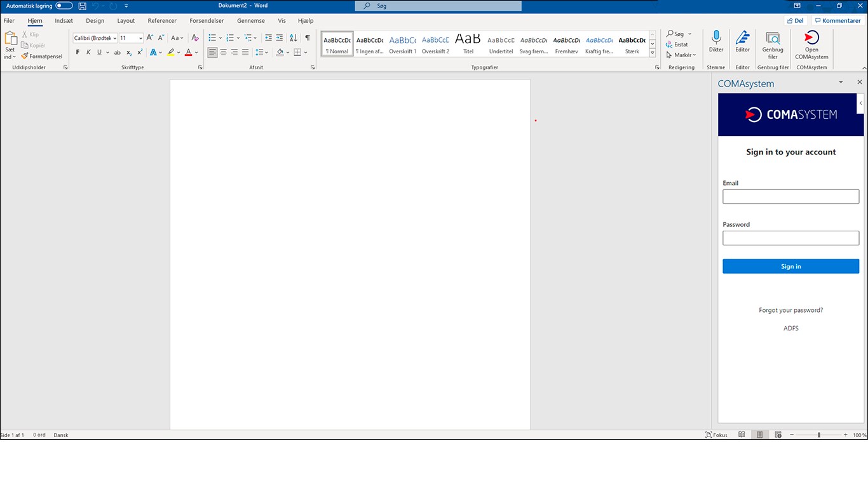
Task: Decrease font size with the smaller A
Action: coord(161,37)
